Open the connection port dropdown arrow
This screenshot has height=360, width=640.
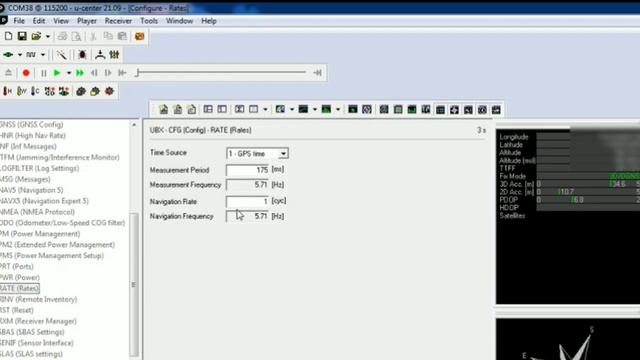point(20,55)
